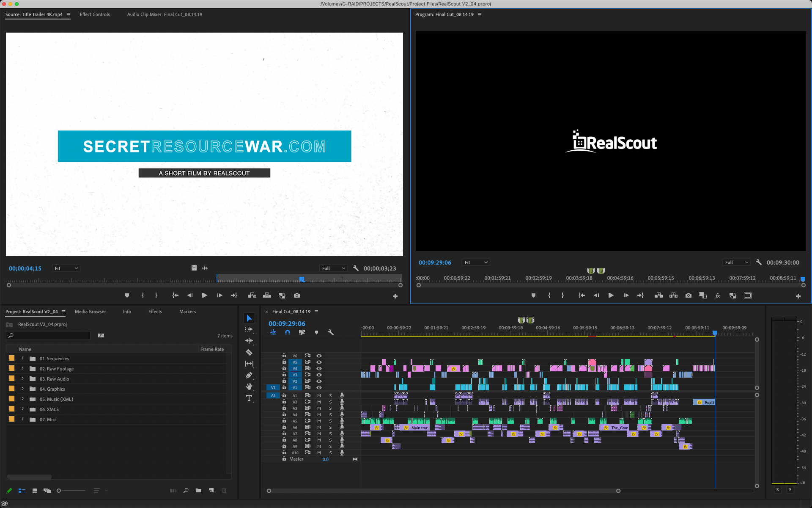Export frame from Program monitor camera icon
The width and height of the screenshot is (812, 508).
click(689, 295)
